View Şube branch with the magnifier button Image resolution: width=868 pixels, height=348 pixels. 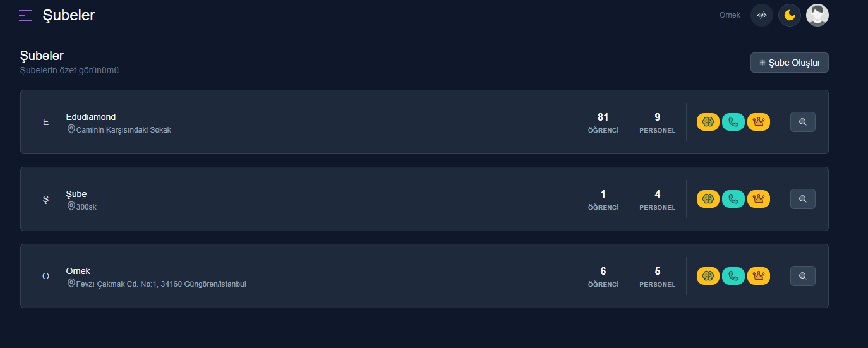pyautogui.click(x=803, y=199)
